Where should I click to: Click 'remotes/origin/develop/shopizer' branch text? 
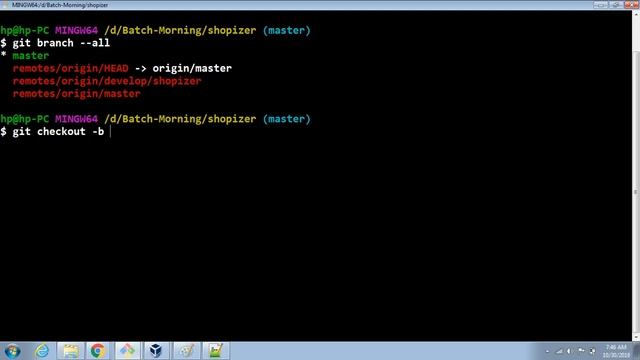(x=107, y=81)
